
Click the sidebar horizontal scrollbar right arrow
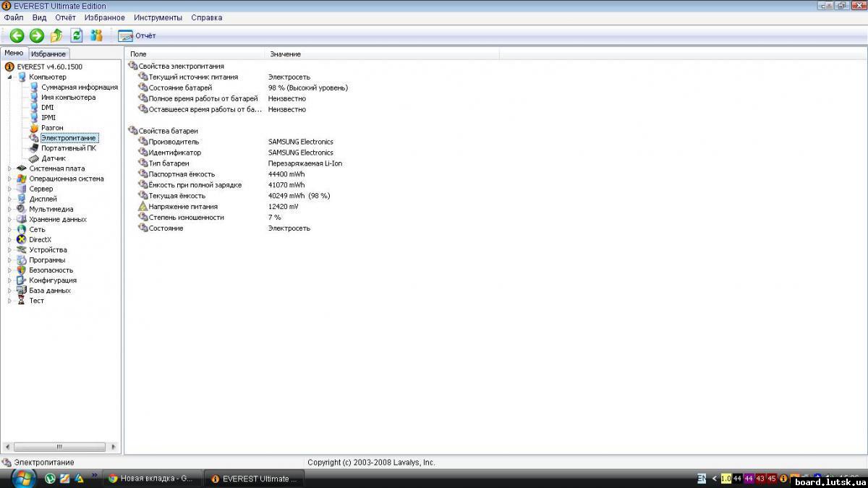[x=114, y=447]
